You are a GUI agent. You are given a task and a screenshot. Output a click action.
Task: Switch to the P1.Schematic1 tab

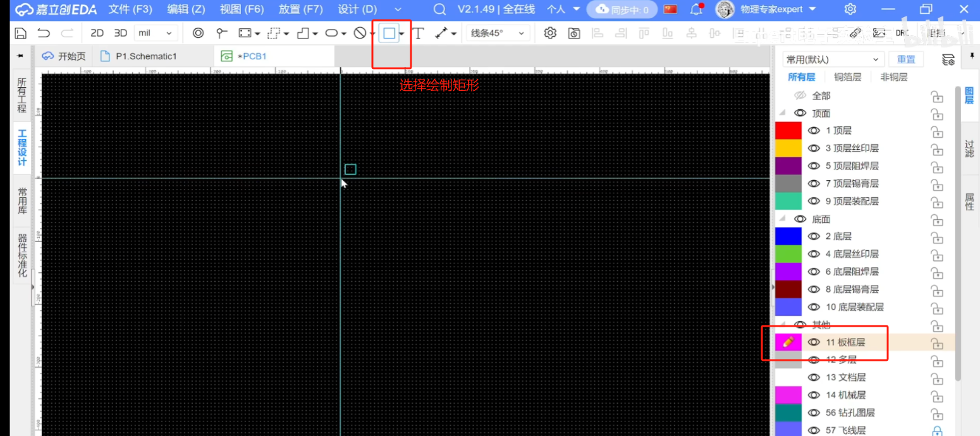pos(152,56)
